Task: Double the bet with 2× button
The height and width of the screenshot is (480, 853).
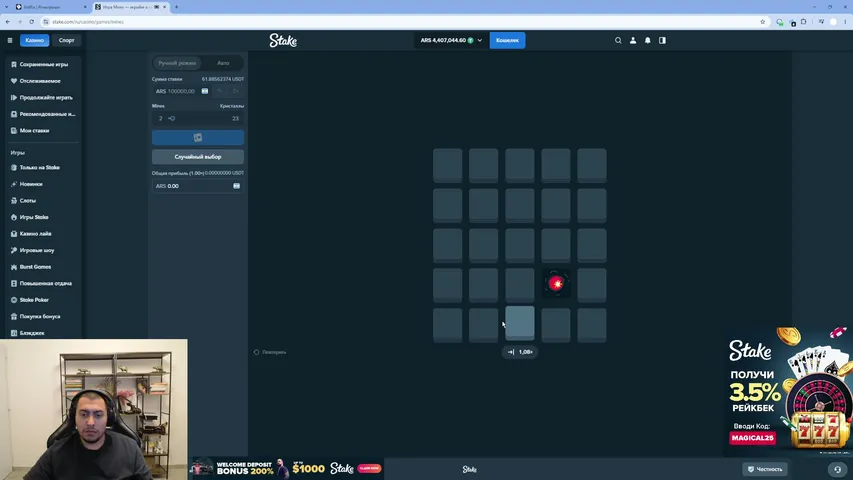Action: click(x=235, y=91)
